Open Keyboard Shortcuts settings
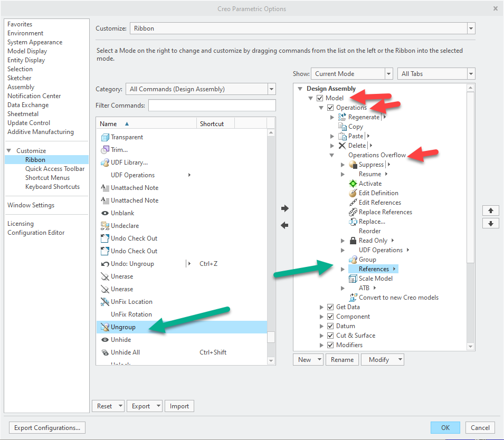 point(52,187)
